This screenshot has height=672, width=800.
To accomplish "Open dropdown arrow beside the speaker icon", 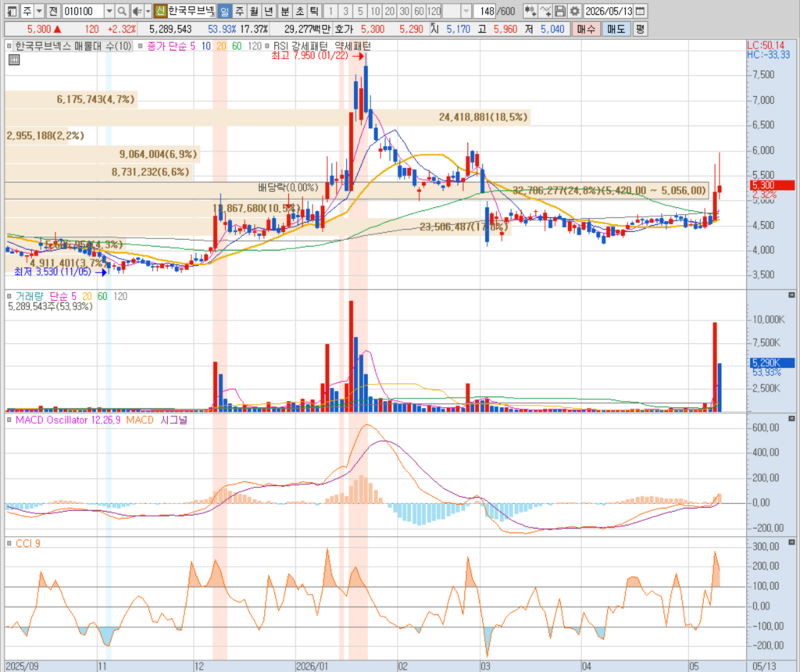I will coord(148,11).
